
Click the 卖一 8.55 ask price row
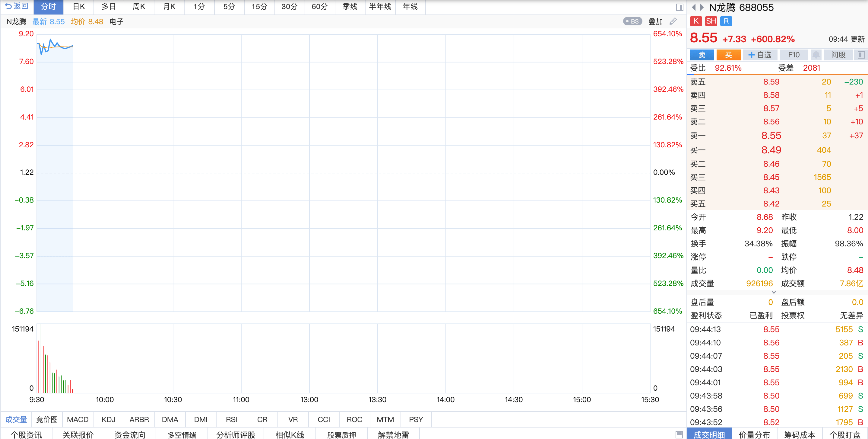click(x=777, y=136)
